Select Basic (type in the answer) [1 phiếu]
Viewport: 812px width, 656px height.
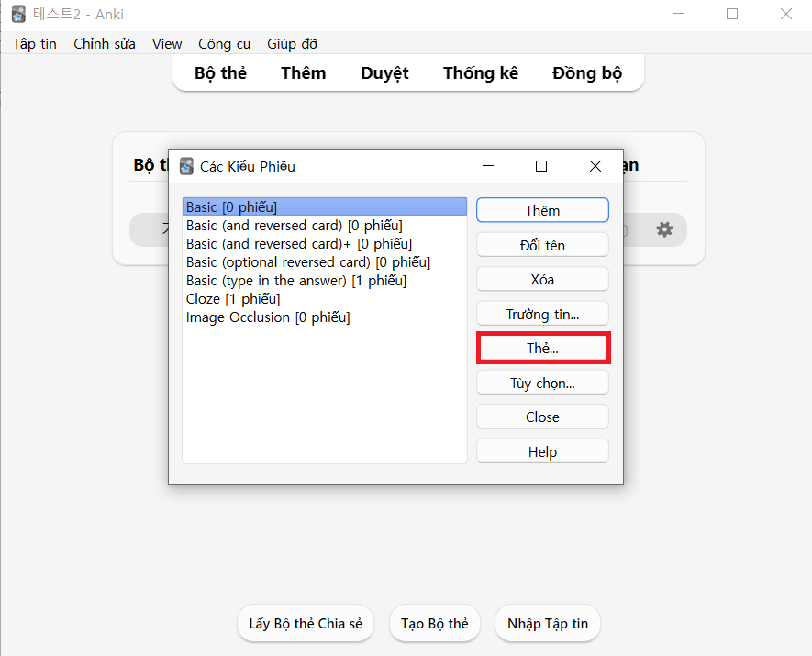coord(325,281)
